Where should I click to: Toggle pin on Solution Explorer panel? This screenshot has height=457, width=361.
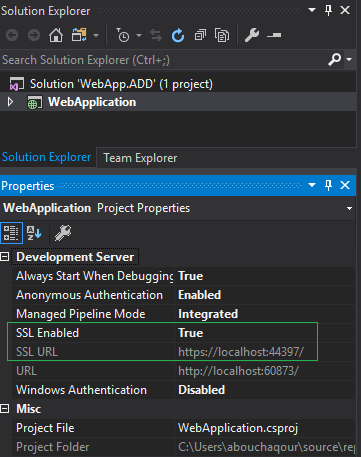point(328,10)
